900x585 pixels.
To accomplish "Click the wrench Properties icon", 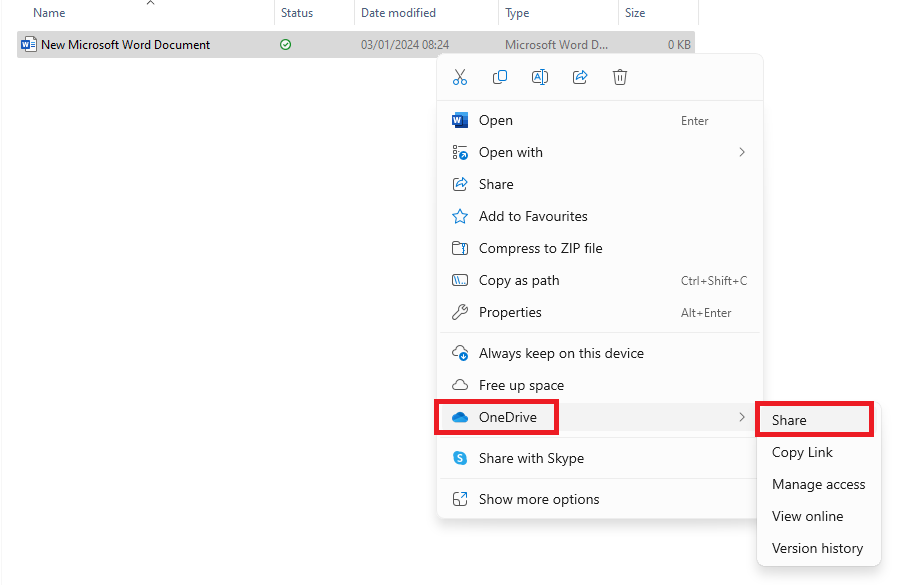I will 460,312.
